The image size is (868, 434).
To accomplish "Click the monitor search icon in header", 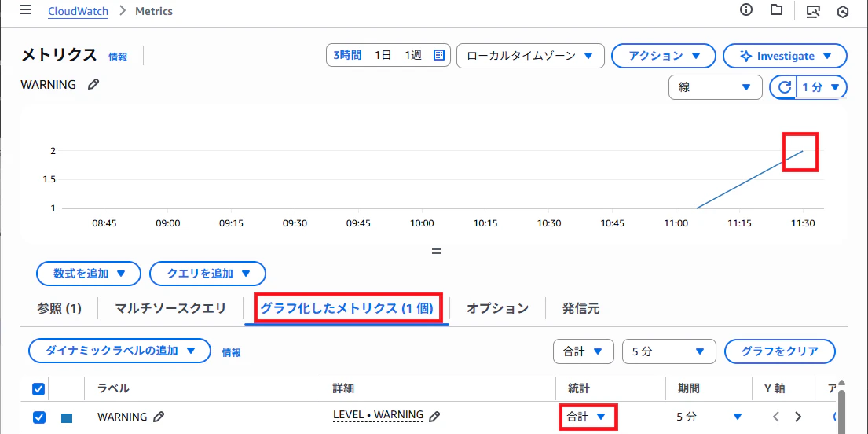I will 813,11.
